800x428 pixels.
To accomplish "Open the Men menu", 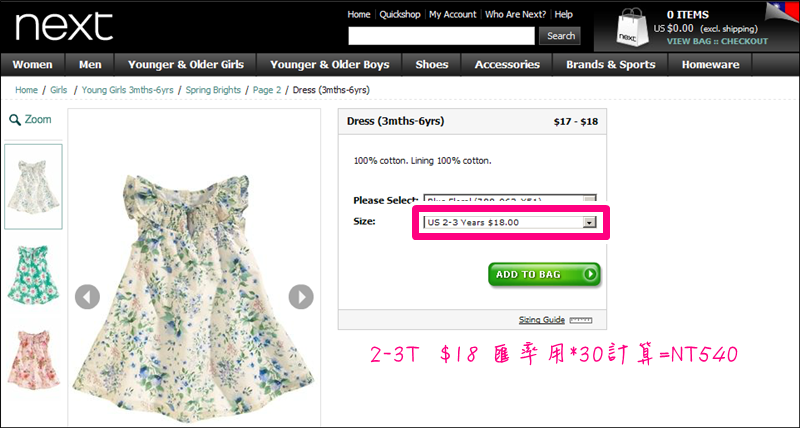I will tap(90, 65).
